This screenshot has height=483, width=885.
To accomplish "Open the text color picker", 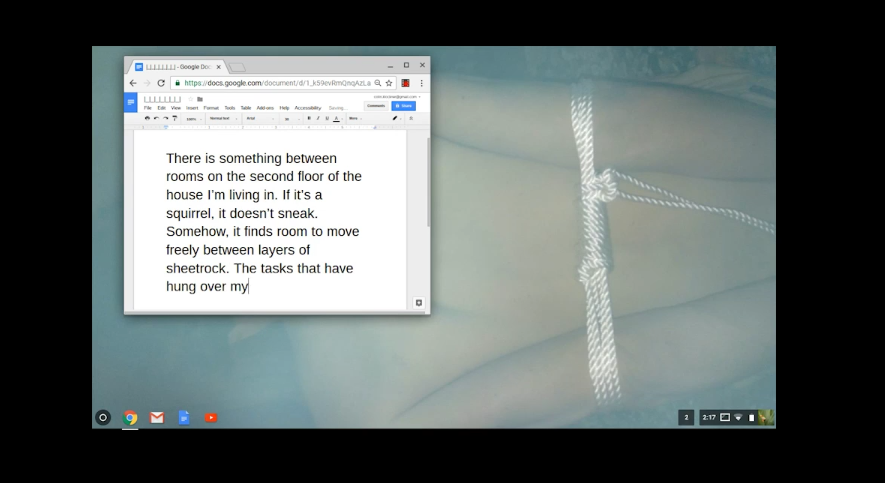I will click(x=336, y=118).
